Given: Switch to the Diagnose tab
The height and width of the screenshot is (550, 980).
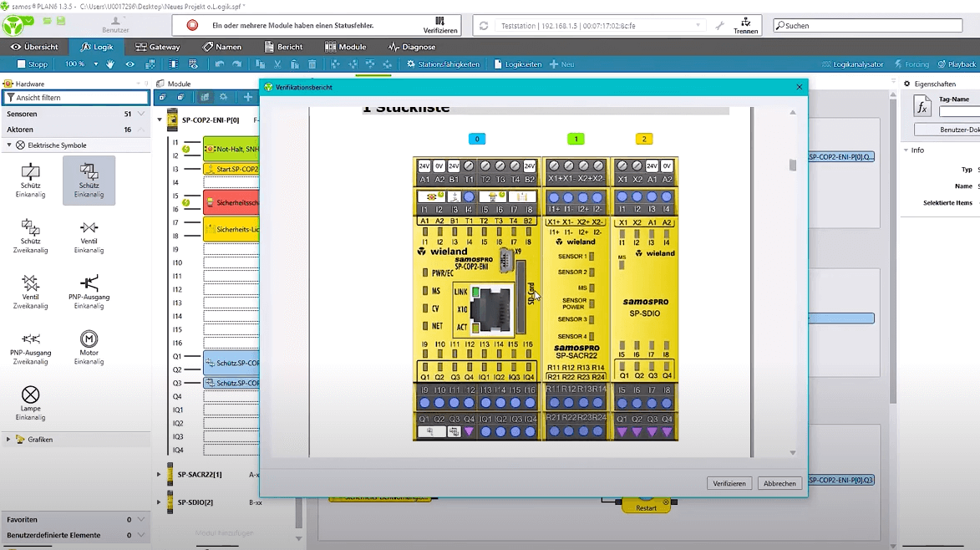Looking at the screenshot, I should click(412, 47).
